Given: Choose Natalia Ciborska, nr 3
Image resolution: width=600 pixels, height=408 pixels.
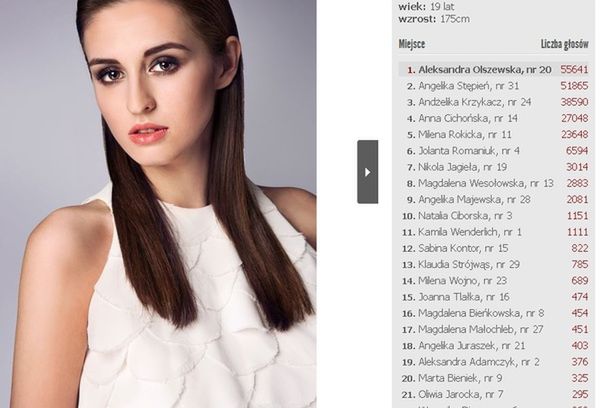Looking at the screenshot, I should [465, 216].
